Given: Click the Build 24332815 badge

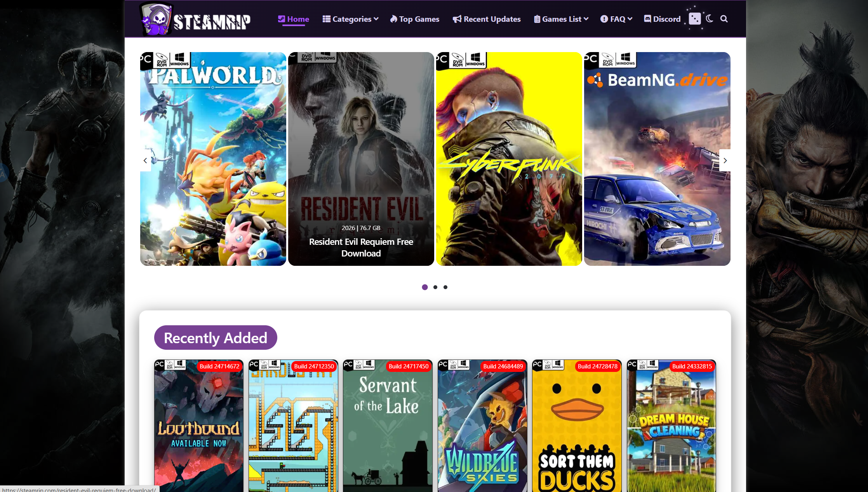Looking at the screenshot, I should (692, 366).
